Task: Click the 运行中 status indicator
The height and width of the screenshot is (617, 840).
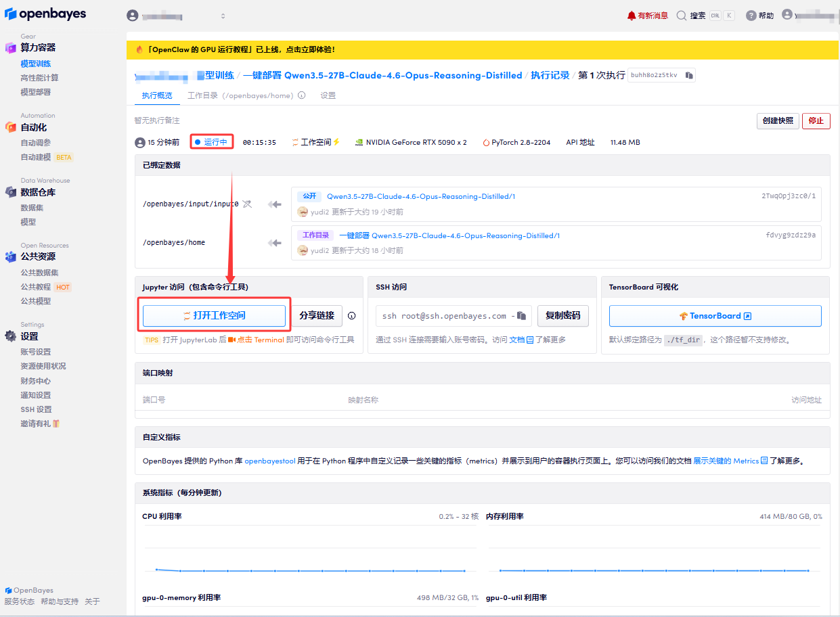Action: click(211, 142)
